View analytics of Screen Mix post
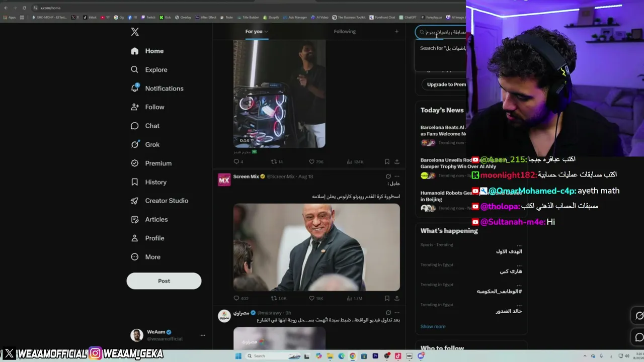The image size is (644, 362). [x=355, y=299]
